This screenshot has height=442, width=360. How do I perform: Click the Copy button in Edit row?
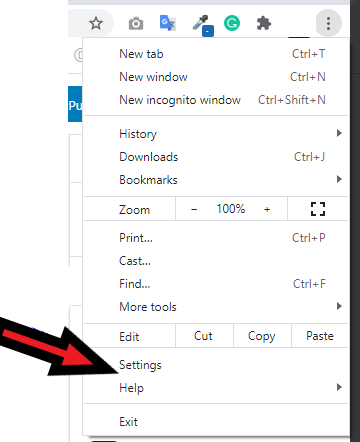(262, 336)
